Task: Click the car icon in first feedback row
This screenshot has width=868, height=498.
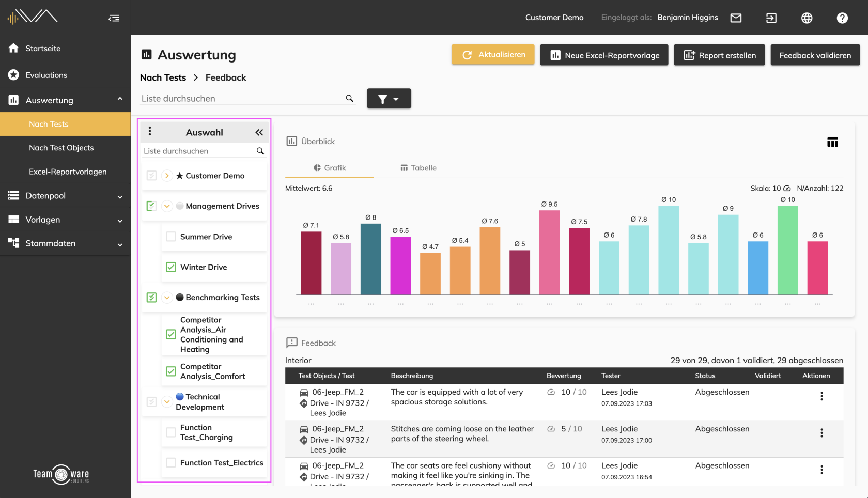Action: point(304,393)
